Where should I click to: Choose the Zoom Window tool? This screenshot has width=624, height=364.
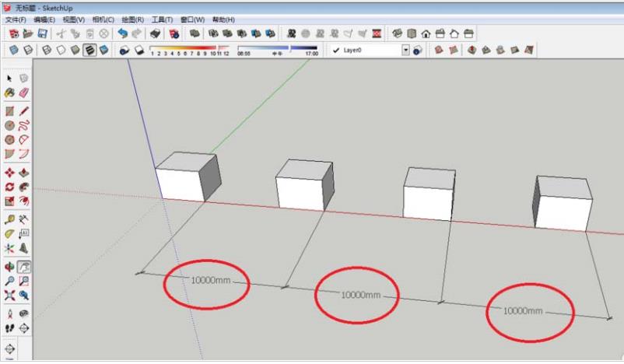(x=24, y=281)
